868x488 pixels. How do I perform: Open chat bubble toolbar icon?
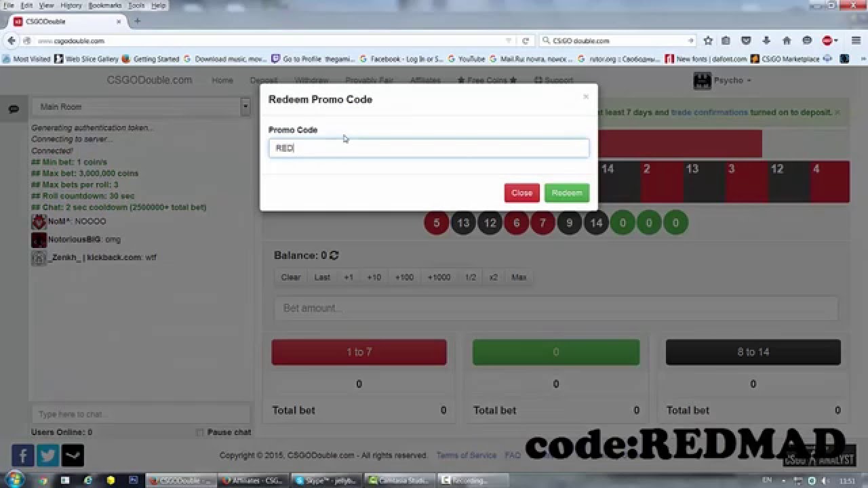[807, 41]
